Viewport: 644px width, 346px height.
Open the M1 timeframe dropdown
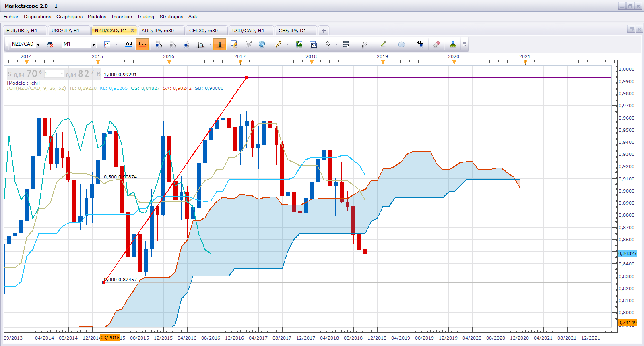point(93,44)
